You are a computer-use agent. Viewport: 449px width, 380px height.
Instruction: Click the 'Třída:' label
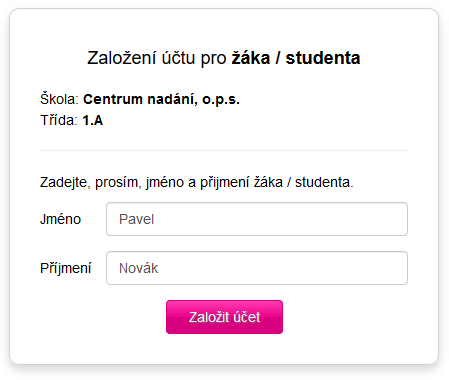(59, 120)
